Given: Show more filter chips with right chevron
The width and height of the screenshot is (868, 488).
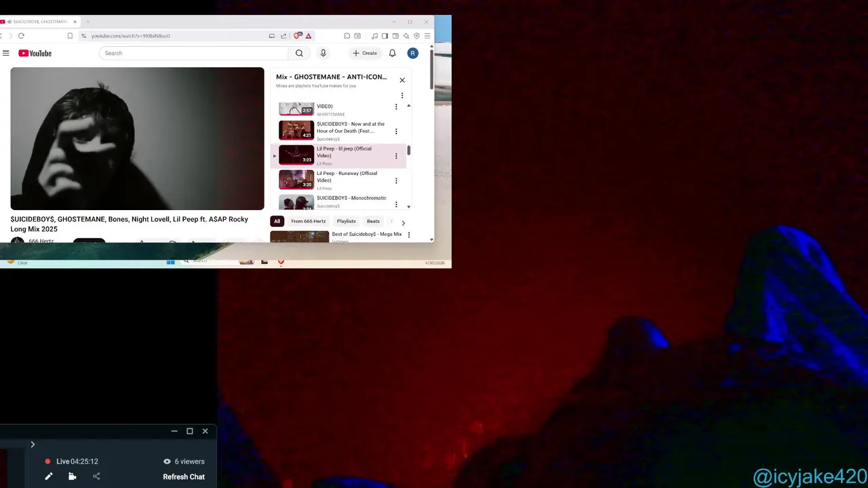Looking at the screenshot, I should pos(403,222).
